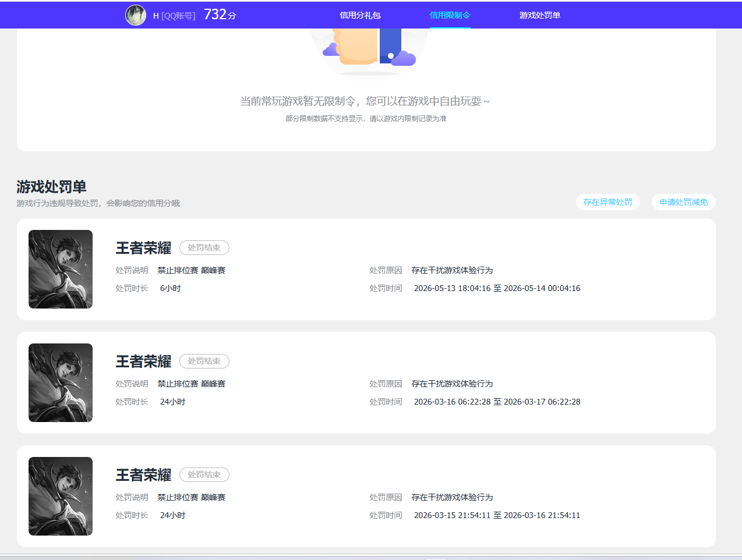Viewport: 742px width, 560px height.
Task: Click 处罚结束 badge on 2026-03-15 21:54:11 penalty
Action: [204, 474]
